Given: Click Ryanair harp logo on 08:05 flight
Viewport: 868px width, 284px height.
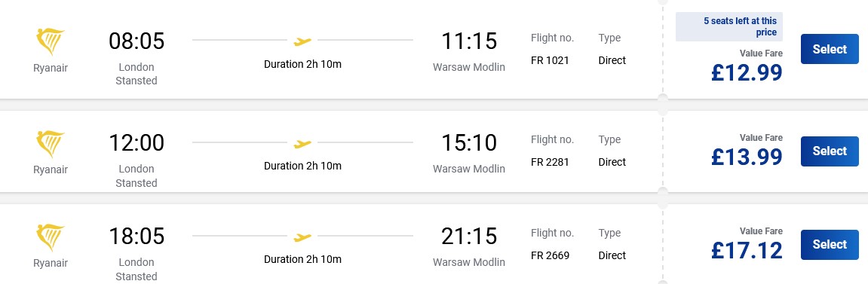Looking at the screenshot, I should click(x=51, y=42).
